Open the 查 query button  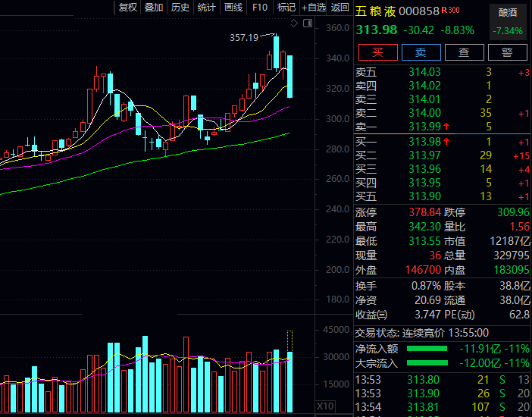tap(463, 52)
